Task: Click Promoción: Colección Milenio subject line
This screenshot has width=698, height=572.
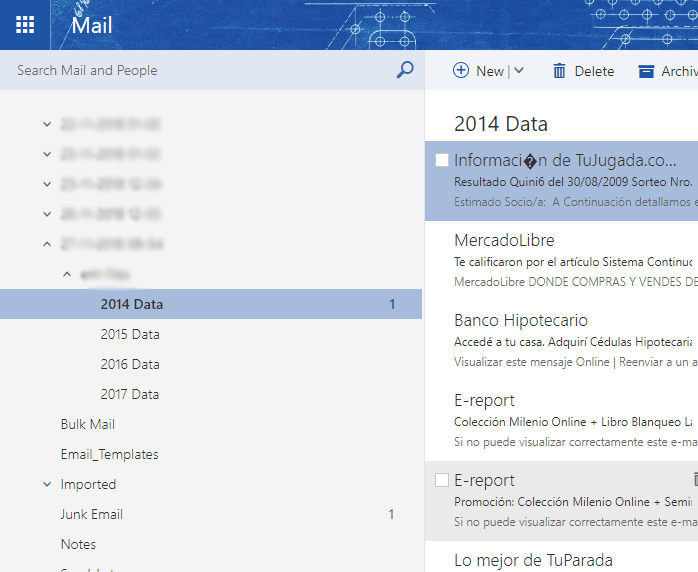Action: 573,502
